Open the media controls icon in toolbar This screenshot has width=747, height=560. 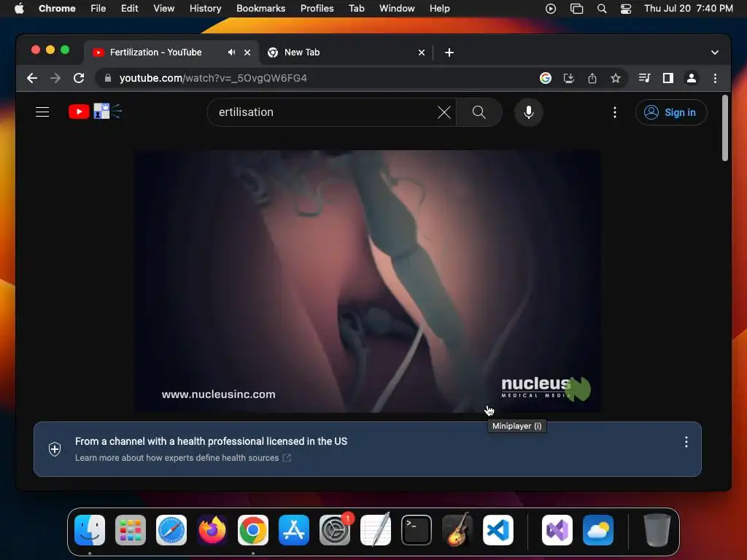tap(645, 78)
